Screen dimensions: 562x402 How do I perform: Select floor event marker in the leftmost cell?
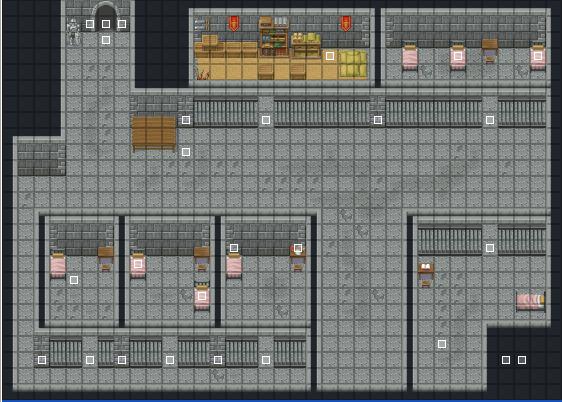coord(74,280)
